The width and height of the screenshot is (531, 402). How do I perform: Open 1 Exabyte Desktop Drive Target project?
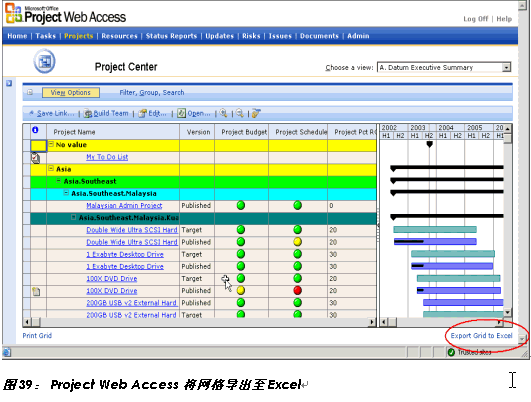125,254
